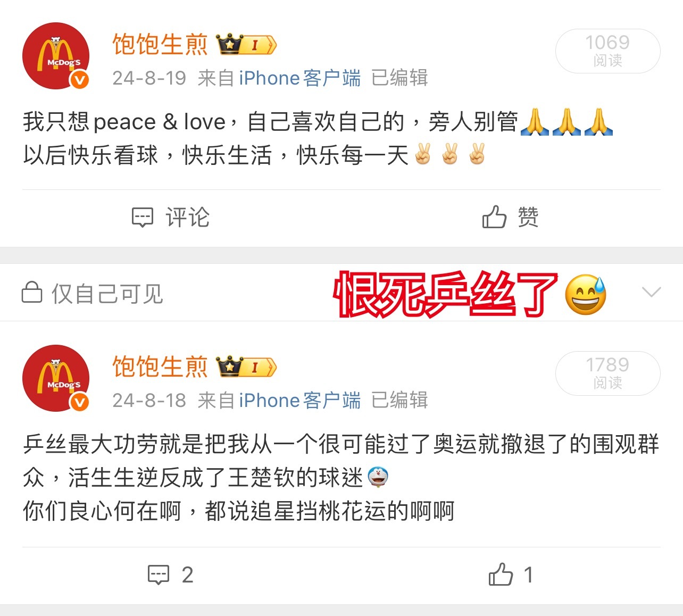Open the 1789 阅读 read count badge
The image size is (683, 616).
pos(608,373)
